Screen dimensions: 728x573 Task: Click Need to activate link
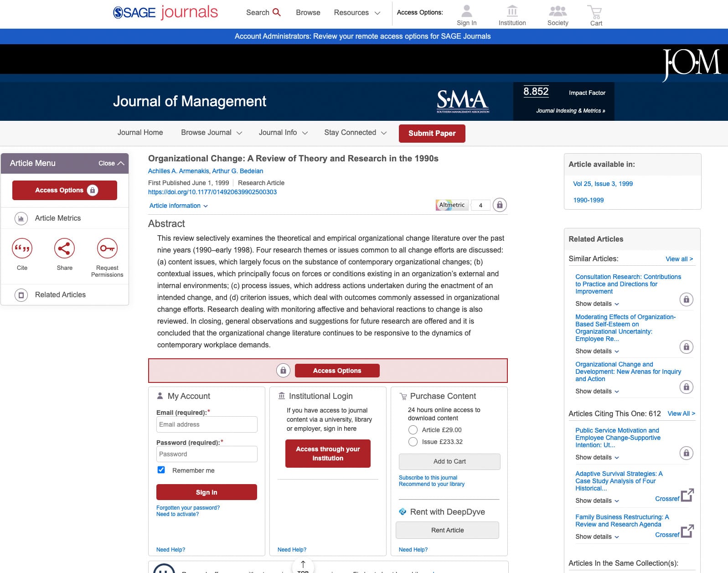[x=177, y=514]
